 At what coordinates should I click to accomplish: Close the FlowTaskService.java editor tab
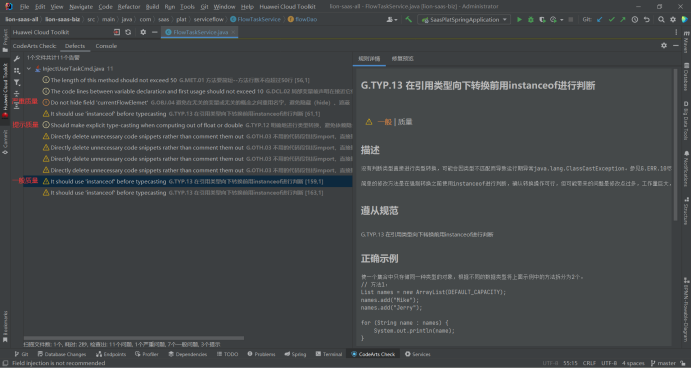click(233, 32)
